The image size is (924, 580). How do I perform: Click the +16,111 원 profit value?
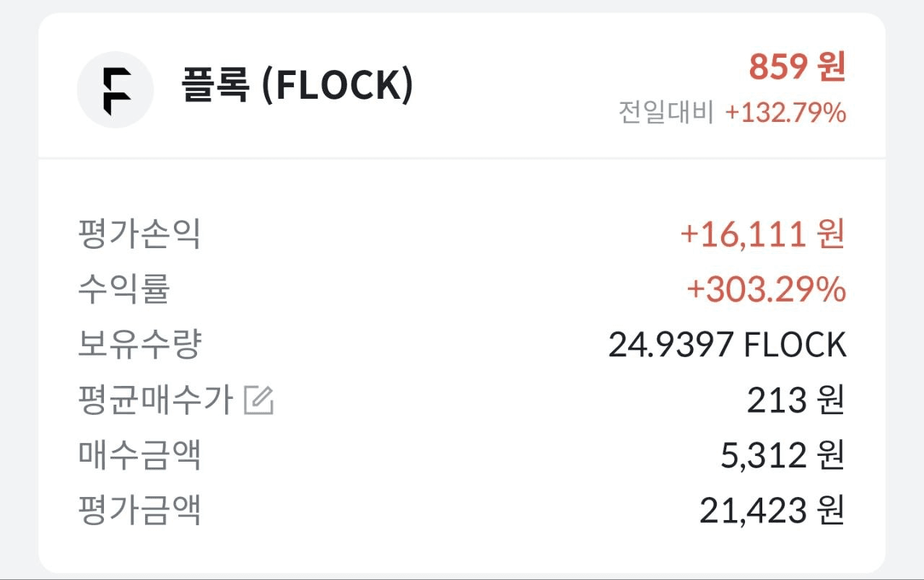[762, 234]
